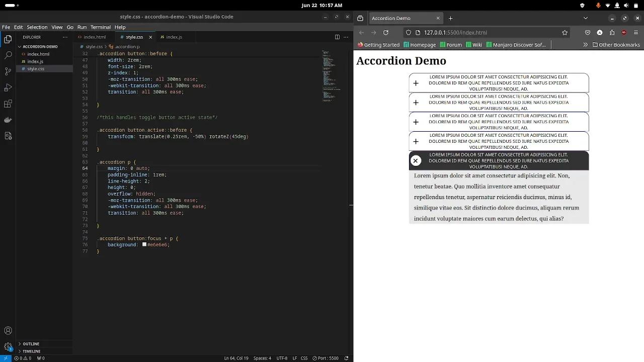Open the Manage gear icon in VS Code
The height and width of the screenshot is (362, 644).
point(8,347)
